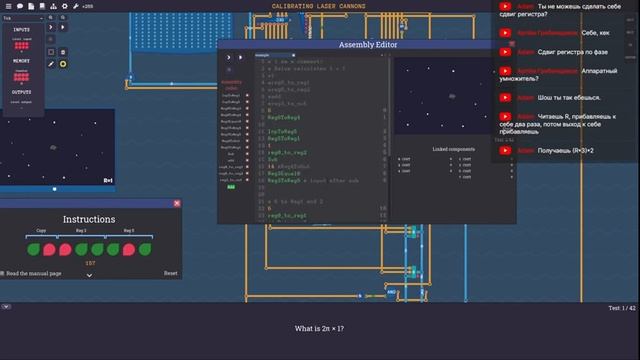Viewport: 640px width, 360px height.
Task: Close the example tab in Assembly Editor
Action: pyautogui.click(x=293, y=55)
